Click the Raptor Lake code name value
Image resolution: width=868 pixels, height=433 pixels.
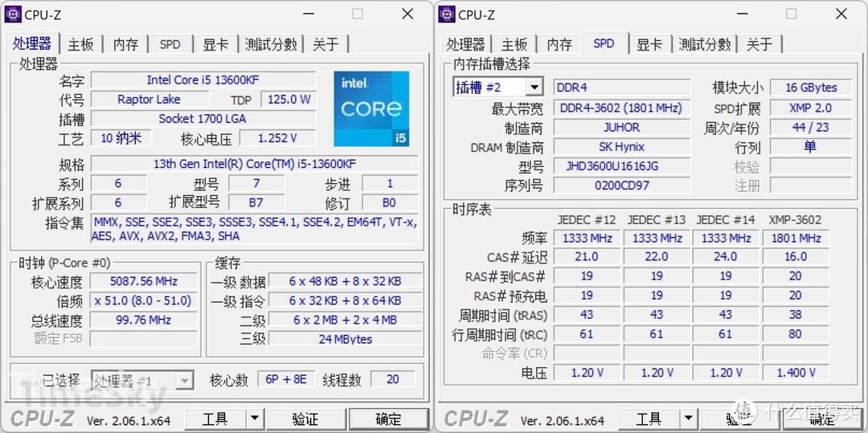pyautogui.click(x=149, y=100)
